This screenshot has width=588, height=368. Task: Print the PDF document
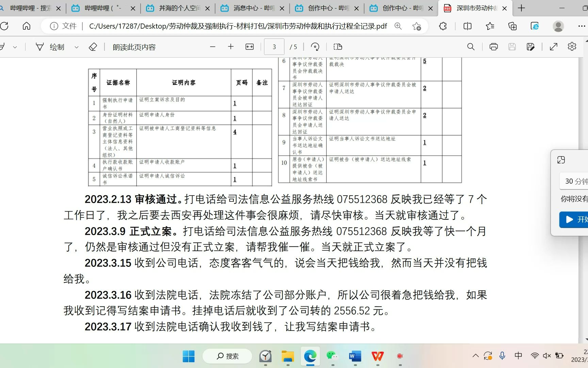tap(494, 47)
